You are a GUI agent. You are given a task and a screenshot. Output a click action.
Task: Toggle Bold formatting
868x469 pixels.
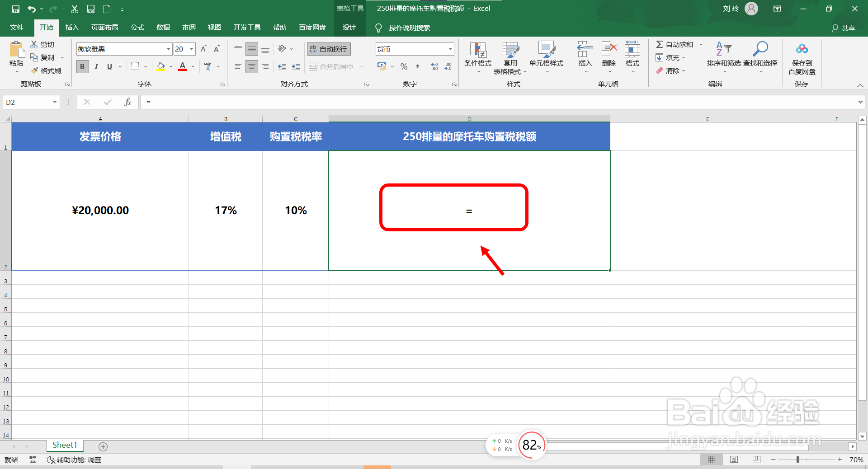82,66
